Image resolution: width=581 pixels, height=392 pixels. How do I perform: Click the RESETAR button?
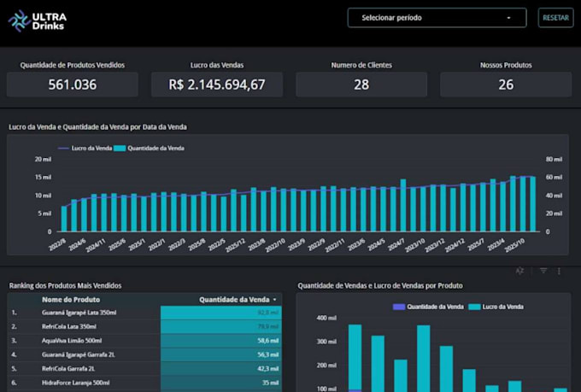point(555,18)
